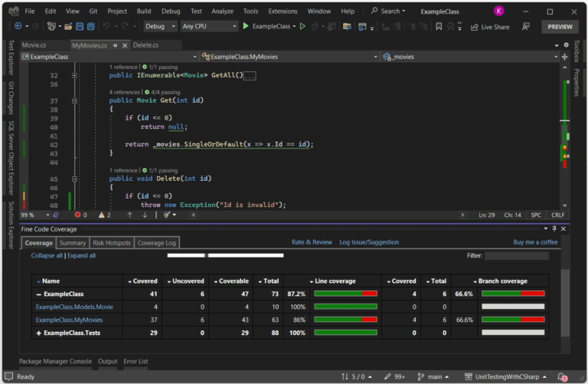Go to next issue with down arrow
This screenshot has width=588, height=384.
145,215
